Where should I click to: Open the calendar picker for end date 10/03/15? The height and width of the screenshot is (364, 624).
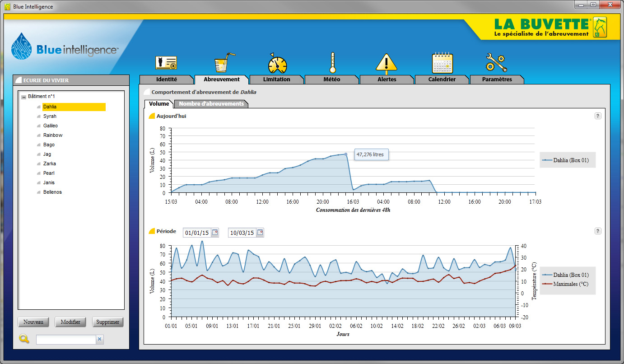tap(260, 233)
